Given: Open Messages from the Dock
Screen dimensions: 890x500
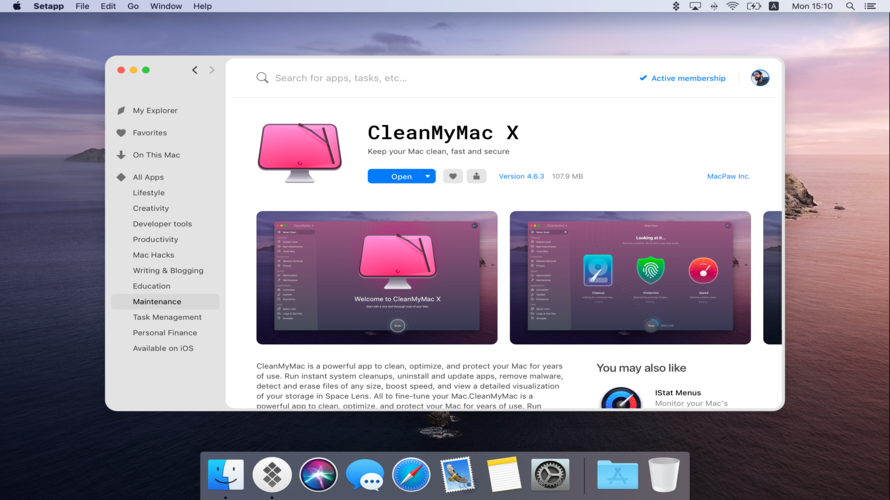Looking at the screenshot, I should click(x=365, y=474).
